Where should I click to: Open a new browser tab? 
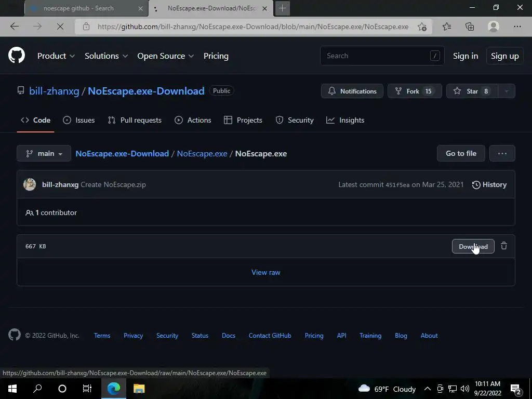point(282,8)
